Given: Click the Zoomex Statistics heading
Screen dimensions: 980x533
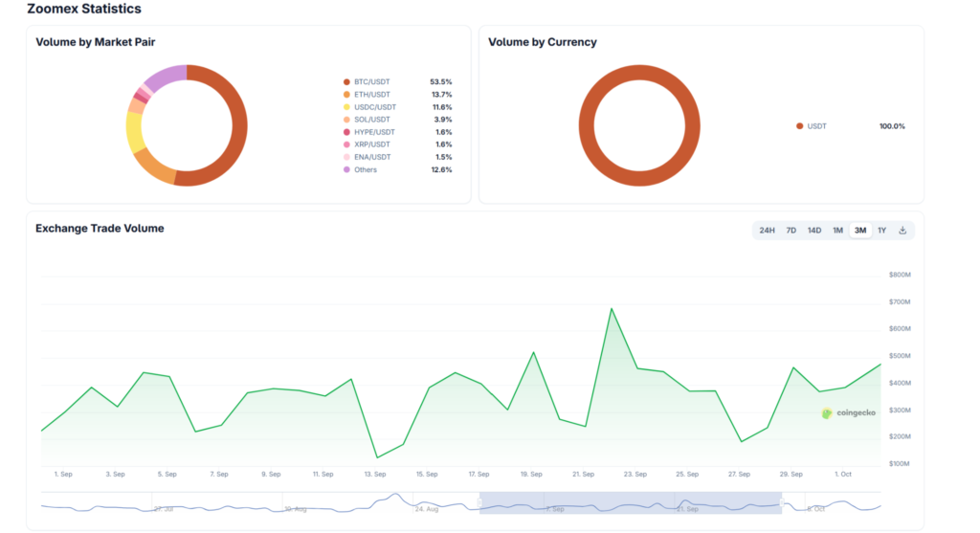Looking at the screenshot, I should click(x=84, y=9).
